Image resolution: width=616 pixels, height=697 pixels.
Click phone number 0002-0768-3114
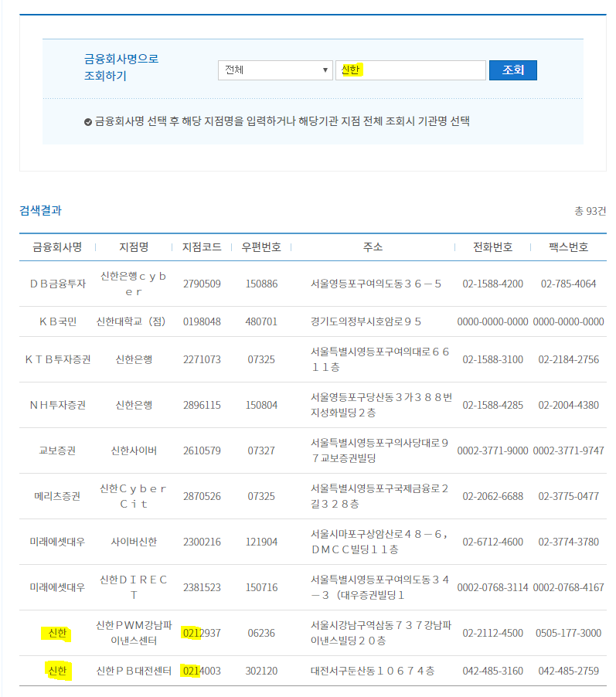(493, 587)
